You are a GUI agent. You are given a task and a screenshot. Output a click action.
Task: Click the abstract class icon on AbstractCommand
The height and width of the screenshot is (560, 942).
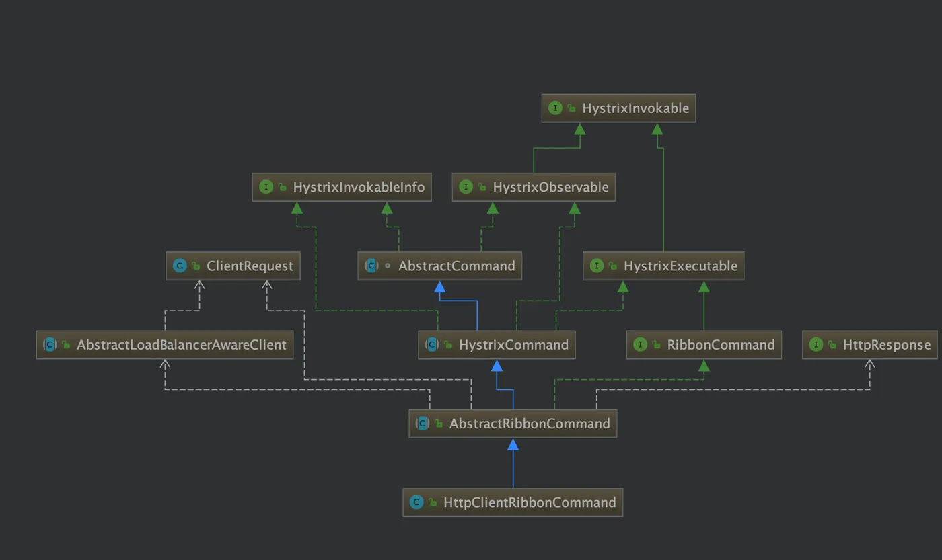tap(371, 266)
